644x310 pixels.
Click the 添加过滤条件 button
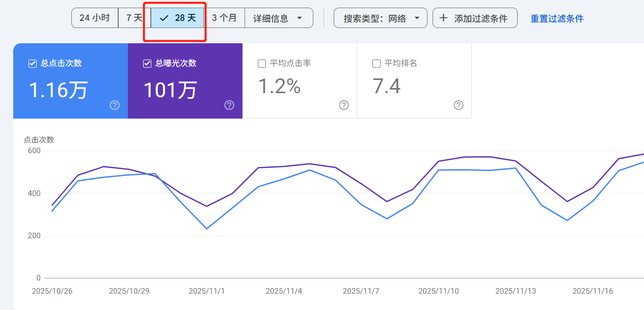pos(475,17)
